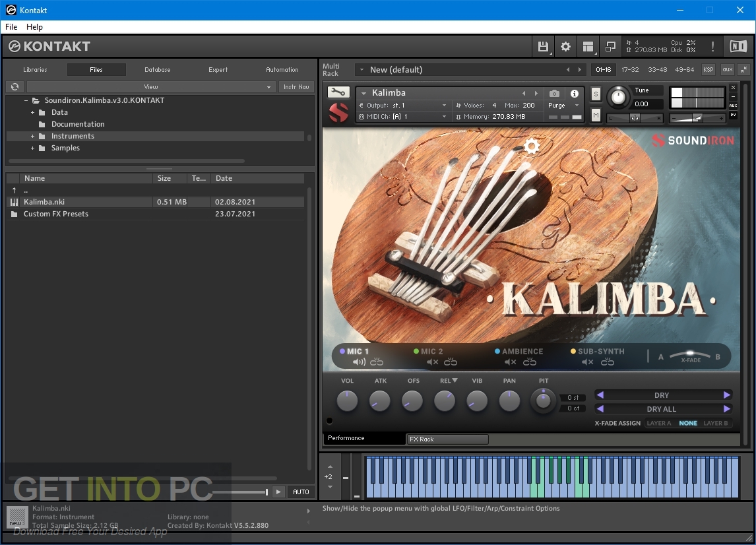756x545 pixels.
Task: Open Kontakt options gear icon
Action: (x=565, y=46)
